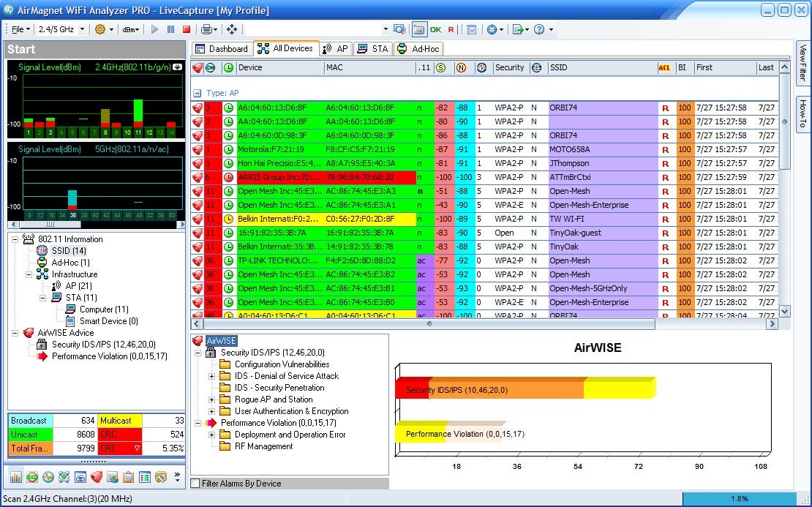The height and width of the screenshot is (507, 812).
Task: Select RF Management folder
Action: [x=263, y=446]
